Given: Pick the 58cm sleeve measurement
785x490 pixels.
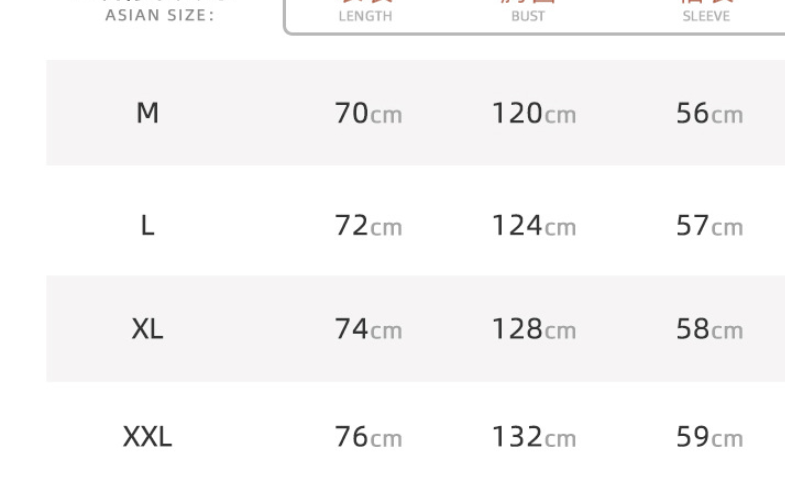Looking at the screenshot, I should (709, 329).
